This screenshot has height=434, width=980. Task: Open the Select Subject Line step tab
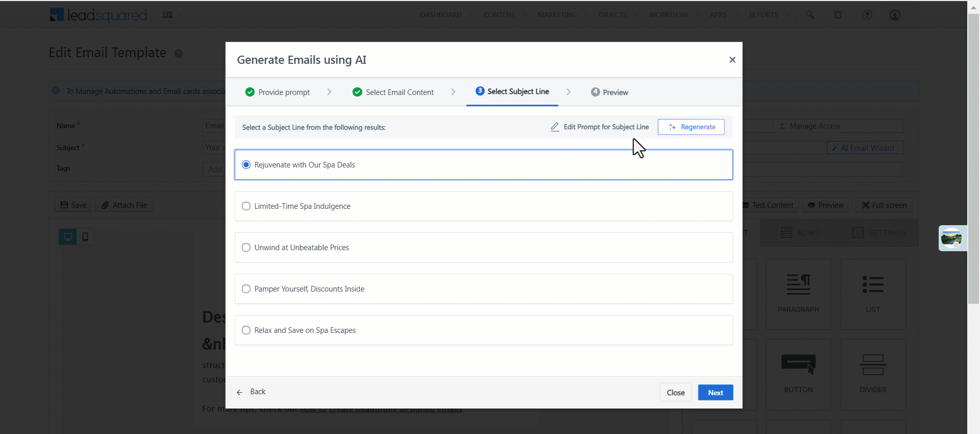(x=512, y=91)
